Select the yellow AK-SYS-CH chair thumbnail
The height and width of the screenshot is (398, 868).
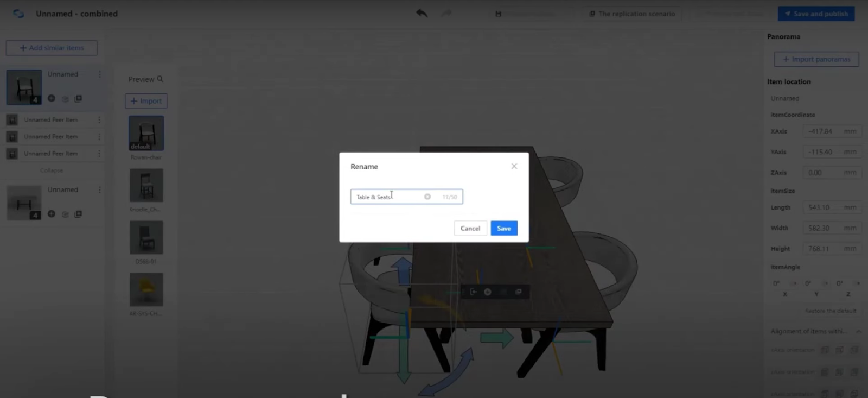146,289
